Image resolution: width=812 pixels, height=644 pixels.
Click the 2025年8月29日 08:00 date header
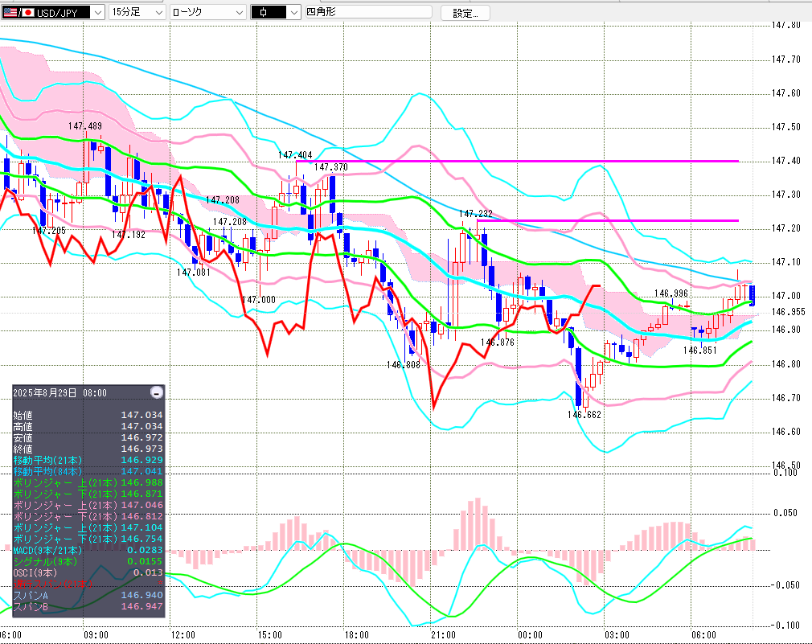coord(60,393)
